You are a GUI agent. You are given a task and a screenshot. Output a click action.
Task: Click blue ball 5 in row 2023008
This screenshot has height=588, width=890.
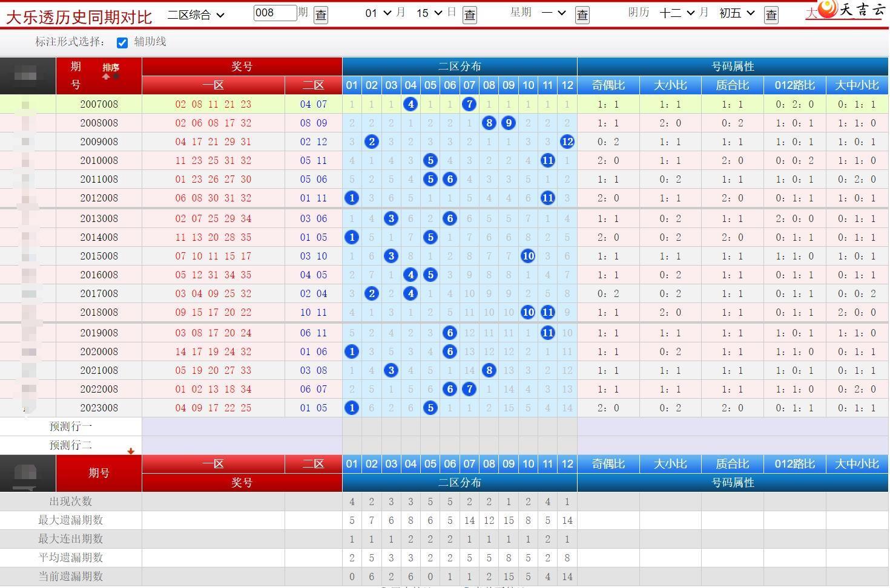point(430,408)
